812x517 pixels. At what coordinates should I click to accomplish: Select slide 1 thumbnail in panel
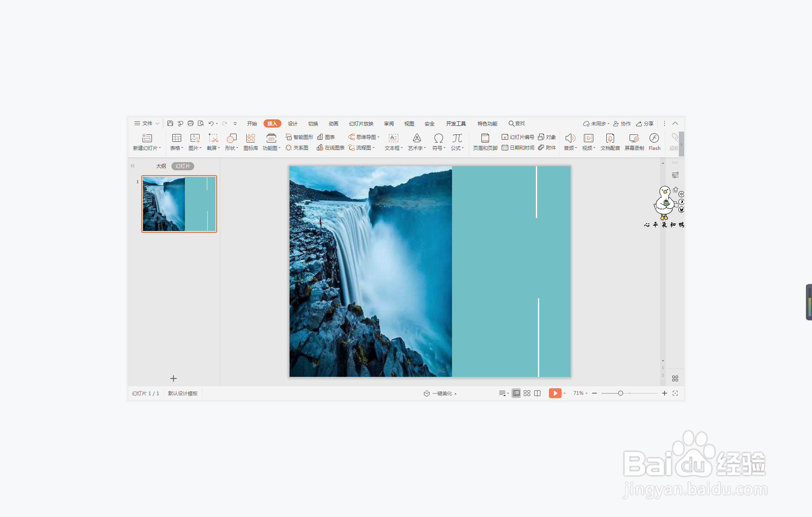tap(179, 204)
